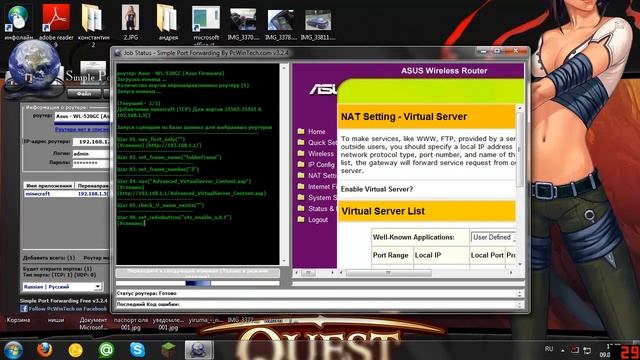Click the job progress bar
Viewport: 640px width, 360px height.
click(198, 283)
